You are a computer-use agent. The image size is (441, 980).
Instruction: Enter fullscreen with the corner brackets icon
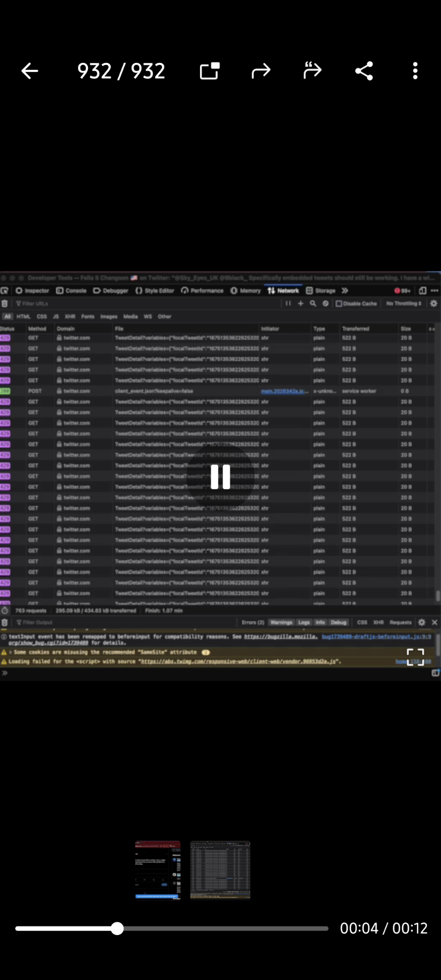tap(415, 657)
